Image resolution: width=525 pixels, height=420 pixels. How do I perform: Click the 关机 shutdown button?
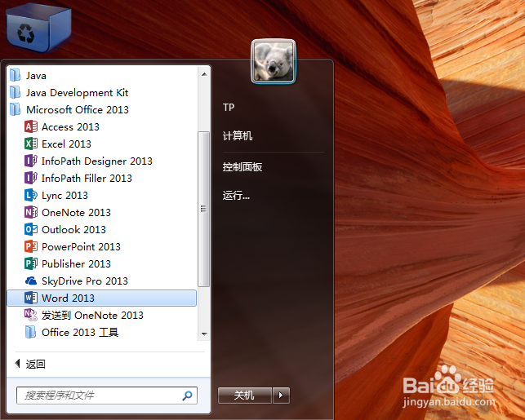click(x=244, y=396)
